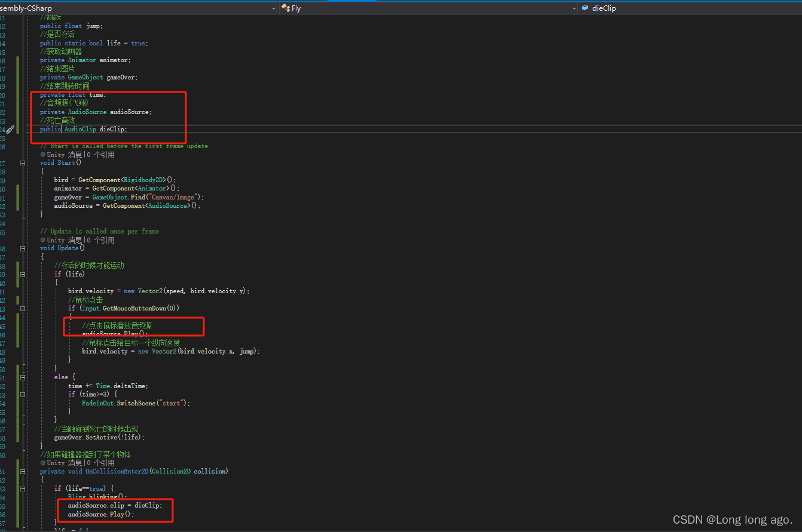Click the 'Unity 消息' lens above Start
Viewport: 802px width, 532px height.
coord(65,155)
